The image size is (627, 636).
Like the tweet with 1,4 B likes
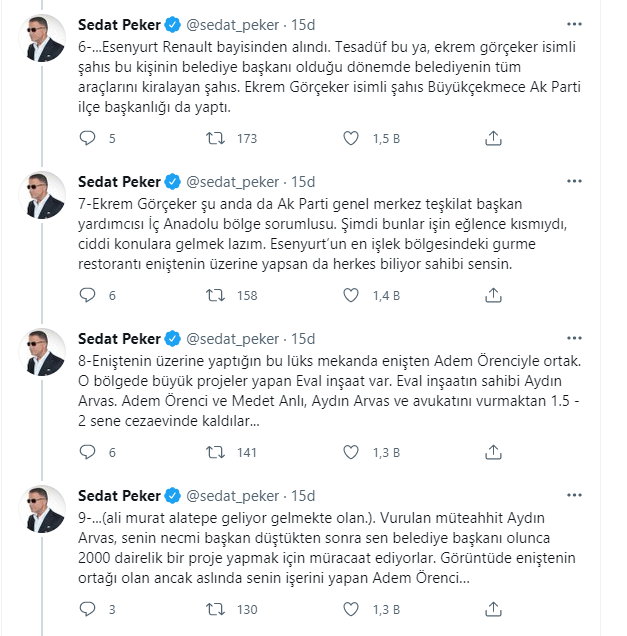coord(351,295)
